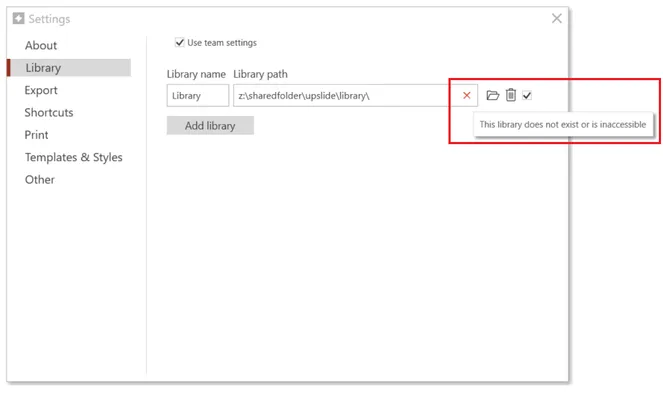Close the Settings window
Viewport: 663px width, 395px height.
[x=556, y=18]
